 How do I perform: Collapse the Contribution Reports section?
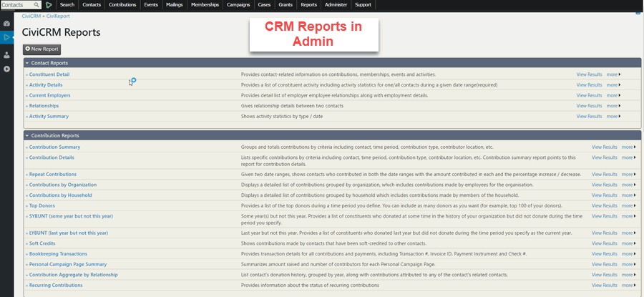(x=332, y=135)
